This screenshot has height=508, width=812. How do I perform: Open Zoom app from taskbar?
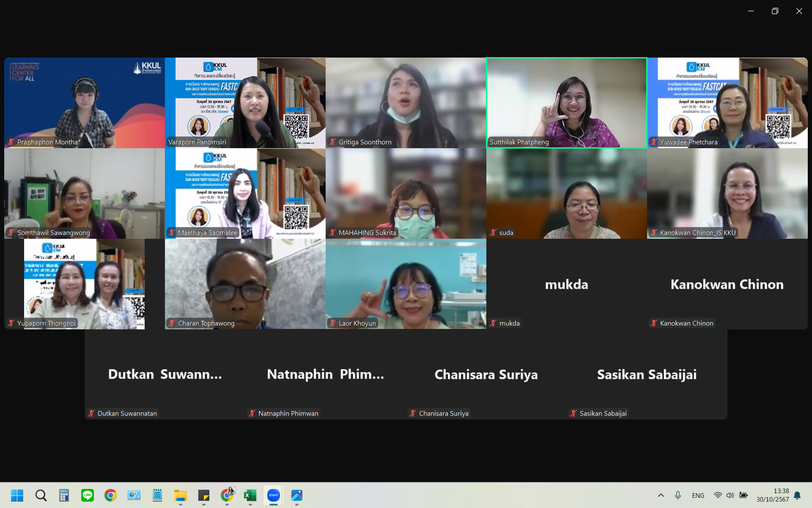coord(274,495)
